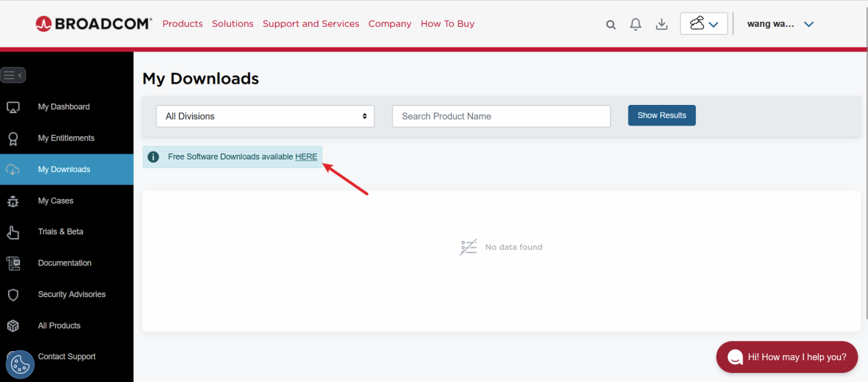Image resolution: width=868 pixels, height=382 pixels.
Task: Follow the HERE free downloads link
Action: pyautogui.click(x=306, y=156)
